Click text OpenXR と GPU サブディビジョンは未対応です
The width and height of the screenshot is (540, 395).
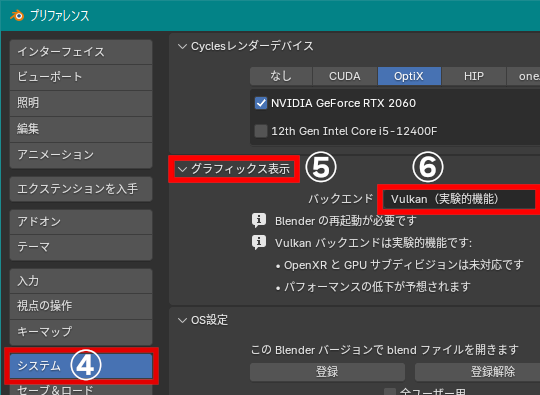[x=404, y=265]
